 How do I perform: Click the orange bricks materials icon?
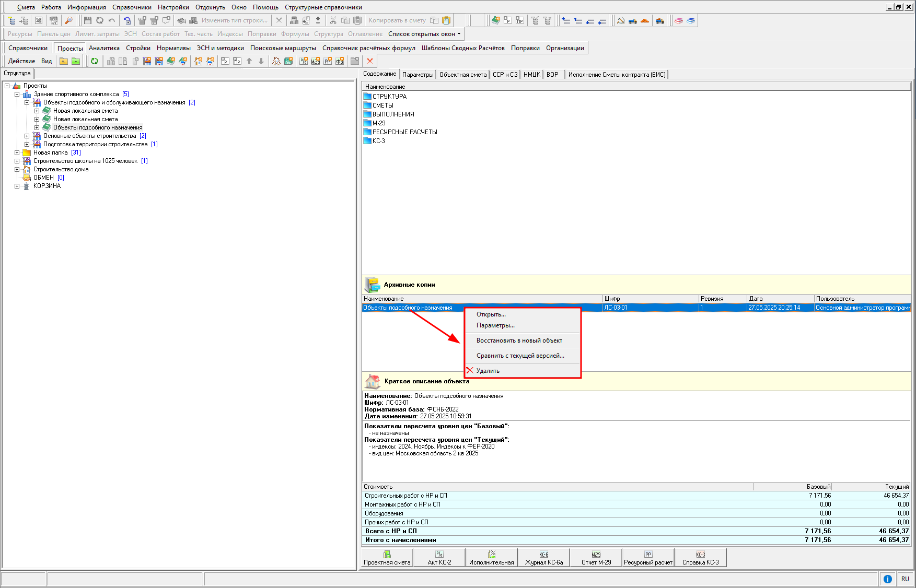[645, 20]
